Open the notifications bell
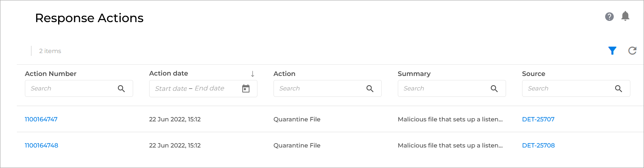This screenshot has width=644, height=168. [x=625, y=16]
